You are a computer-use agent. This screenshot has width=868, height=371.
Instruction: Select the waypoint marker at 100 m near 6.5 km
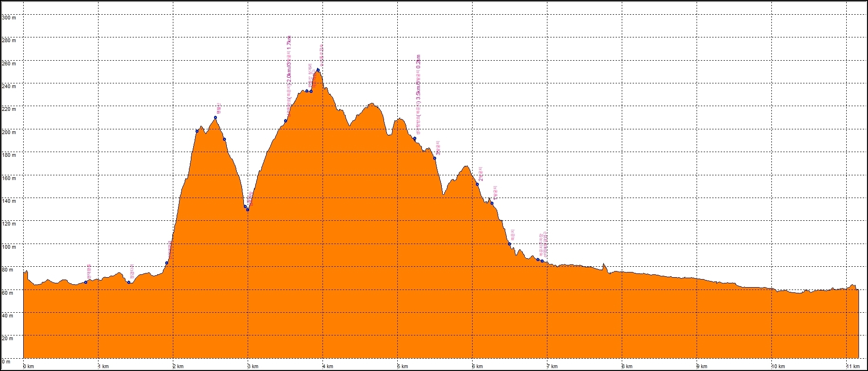tap(510, 244)
